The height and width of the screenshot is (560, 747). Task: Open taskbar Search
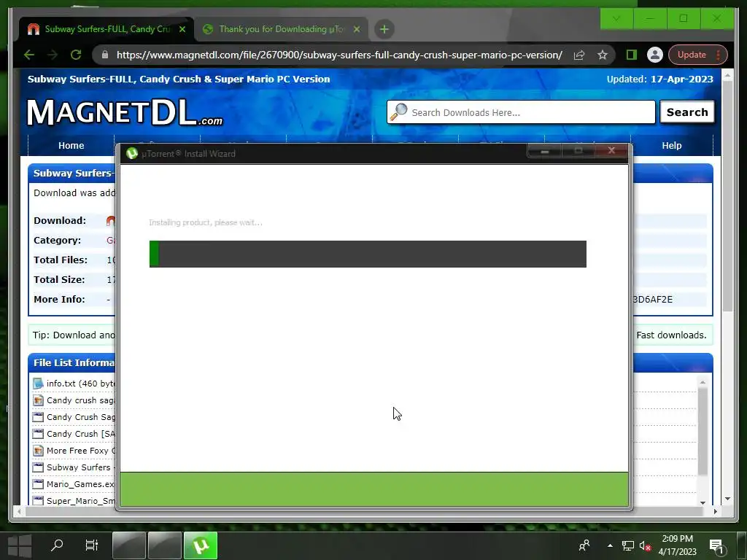(x=57, y=545)
